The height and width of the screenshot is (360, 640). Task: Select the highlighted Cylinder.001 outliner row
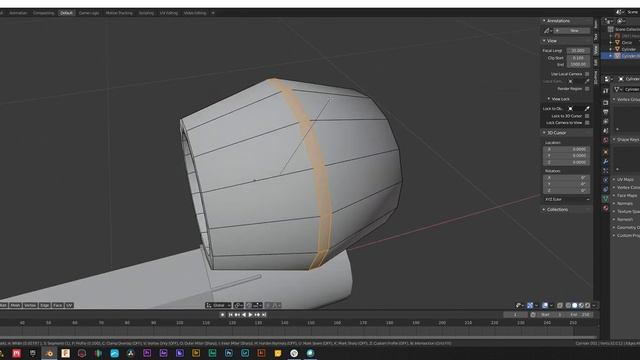620,56
